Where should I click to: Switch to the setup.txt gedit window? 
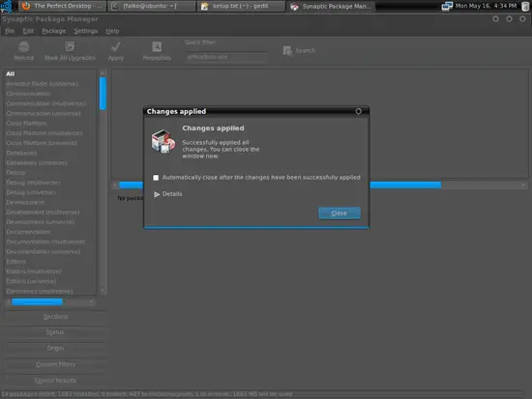tap(241, 6)
